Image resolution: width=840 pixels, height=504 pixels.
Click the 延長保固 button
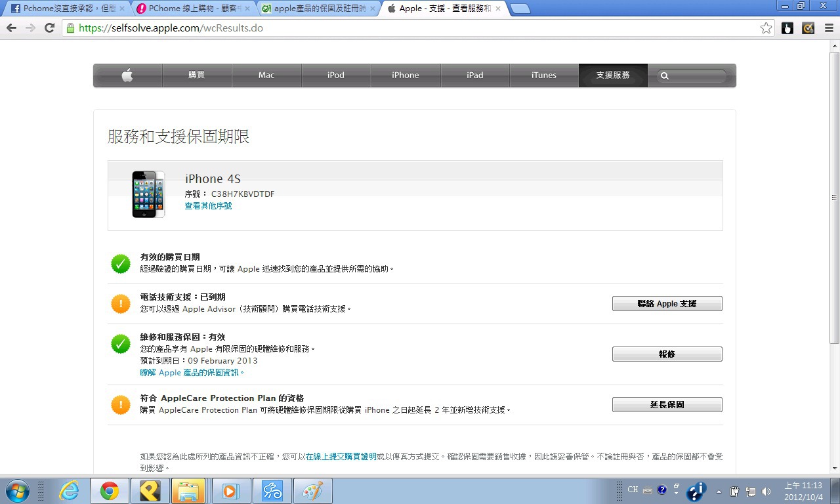[667, 405]
